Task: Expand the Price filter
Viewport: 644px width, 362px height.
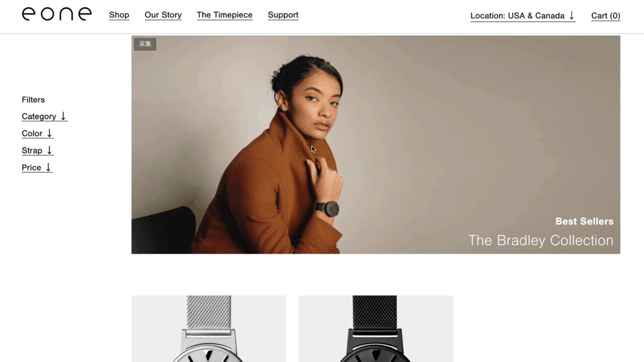Action: (x=37, y=167)
